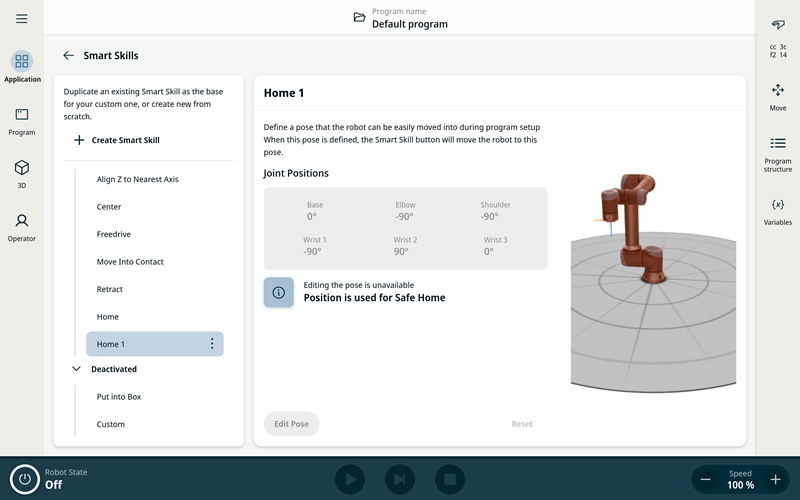Select Move Into Contact skill
Viewport: 800px width, 500px height.
pos(130,262)
